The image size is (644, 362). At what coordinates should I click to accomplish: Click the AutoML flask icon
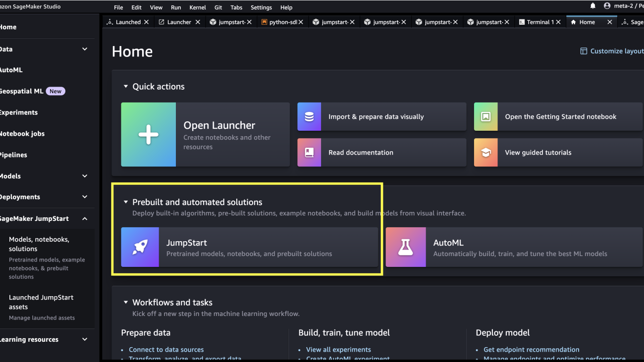click(406, 247)
